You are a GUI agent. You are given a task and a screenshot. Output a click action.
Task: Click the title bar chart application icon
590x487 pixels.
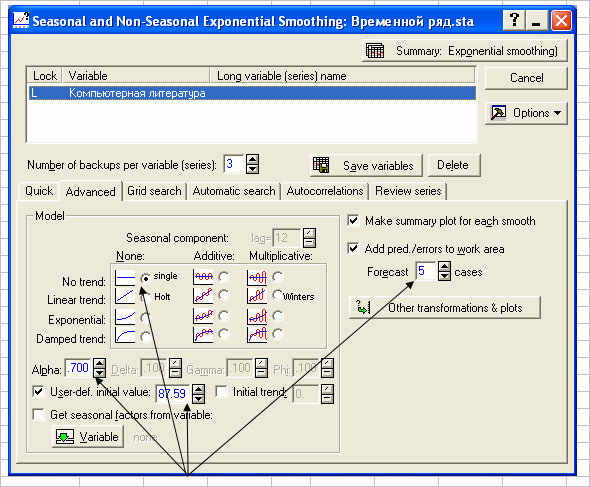(x=21, y=20)
